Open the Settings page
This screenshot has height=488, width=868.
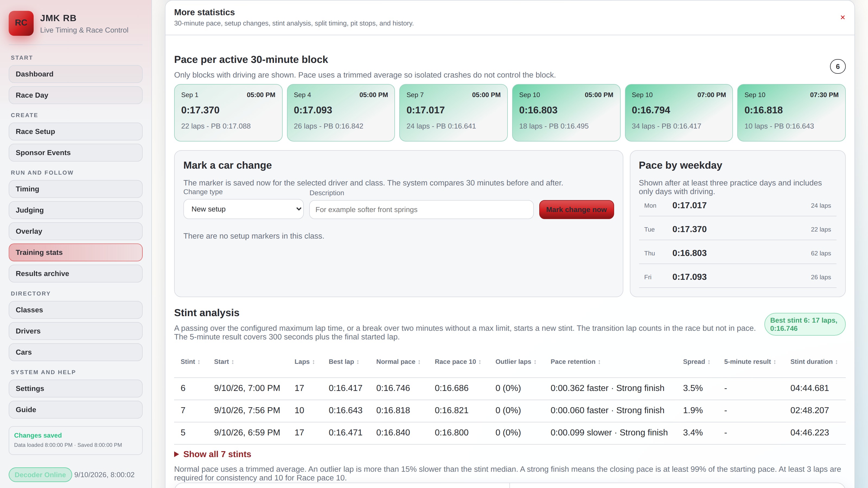[x=75, y=389]
